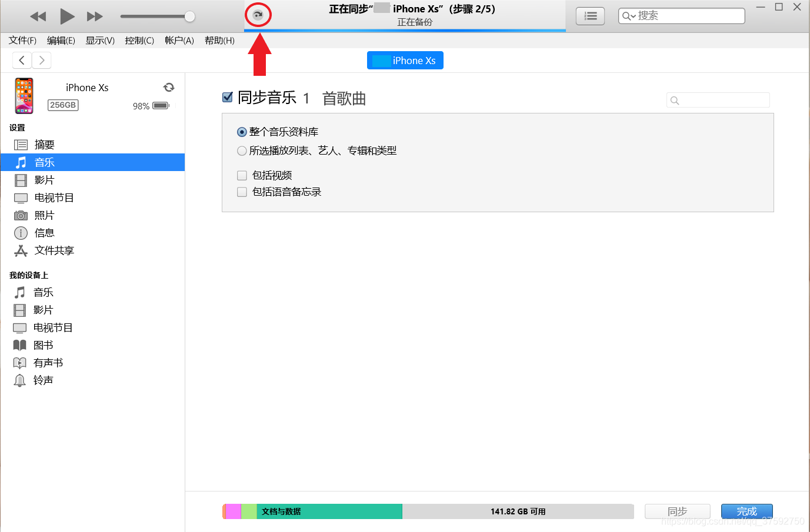Click the music filter search box
The image size is (810, 532).
[x=718, y=100]
